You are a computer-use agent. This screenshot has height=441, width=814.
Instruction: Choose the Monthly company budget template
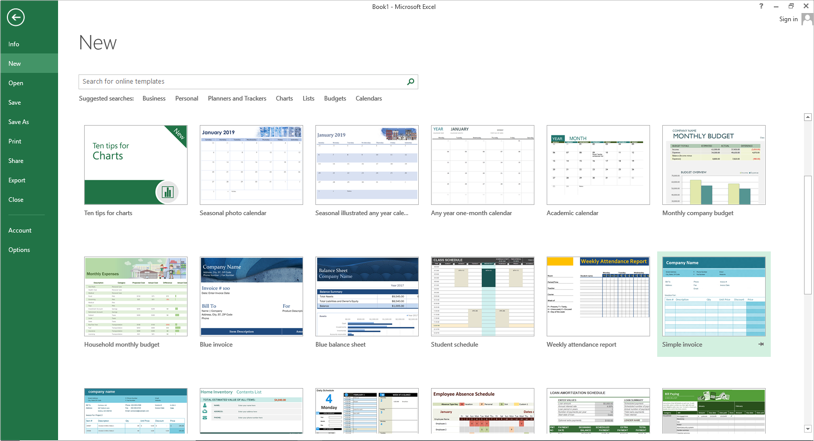pyautogui.click(x=713, y=165)
